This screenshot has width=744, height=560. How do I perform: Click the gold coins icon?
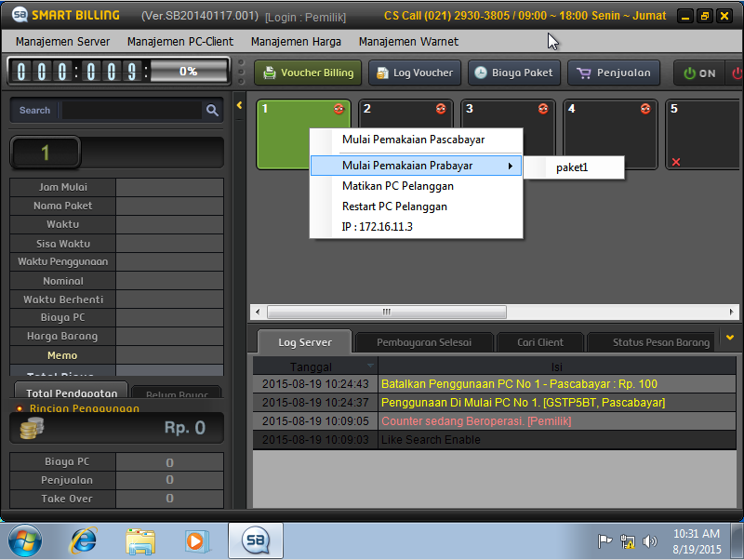(32, 428)
